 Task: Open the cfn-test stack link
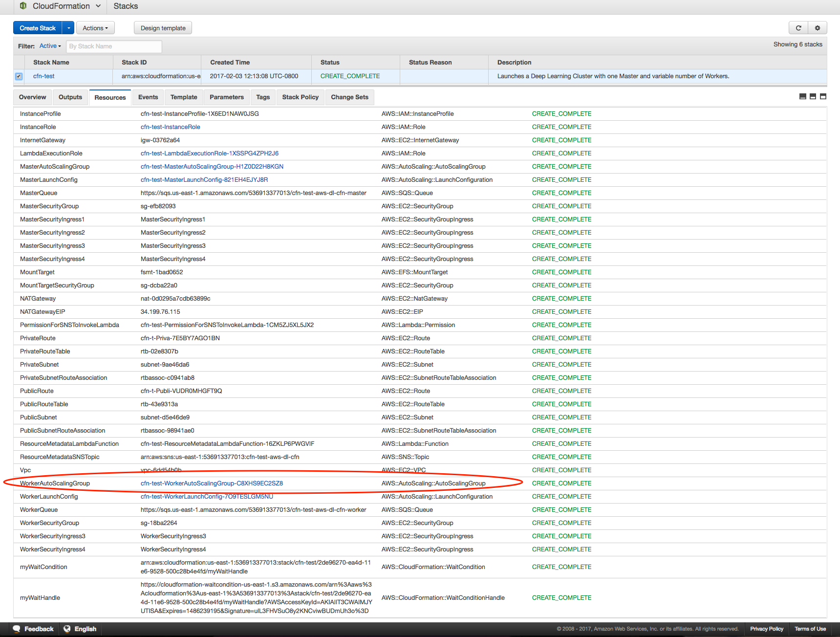43,76
